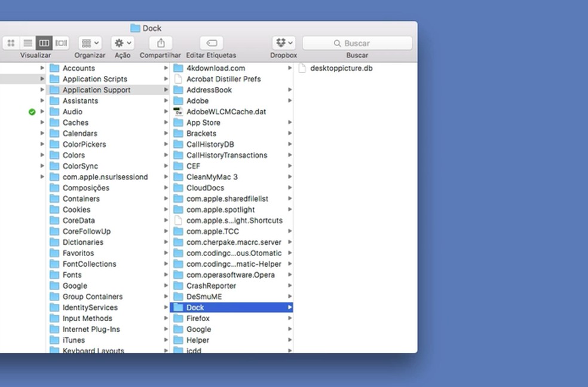Select the CallHistoryTransactions folder
Image resolution: width=588 pixels, height=387 pixels.
point(231,155)
